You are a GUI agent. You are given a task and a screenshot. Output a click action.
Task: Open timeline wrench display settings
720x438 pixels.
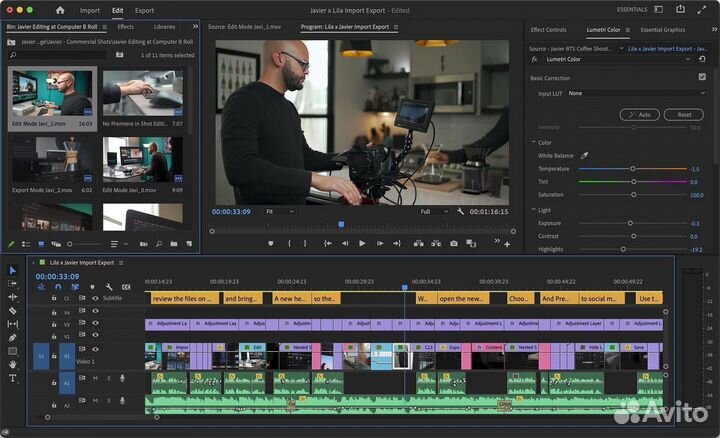click(110, 287)
